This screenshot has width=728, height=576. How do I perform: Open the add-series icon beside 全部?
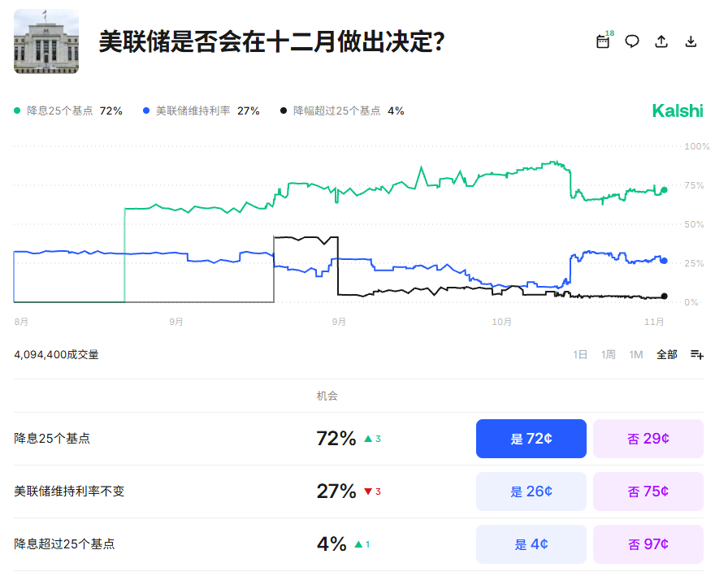(x=697, y=354)
